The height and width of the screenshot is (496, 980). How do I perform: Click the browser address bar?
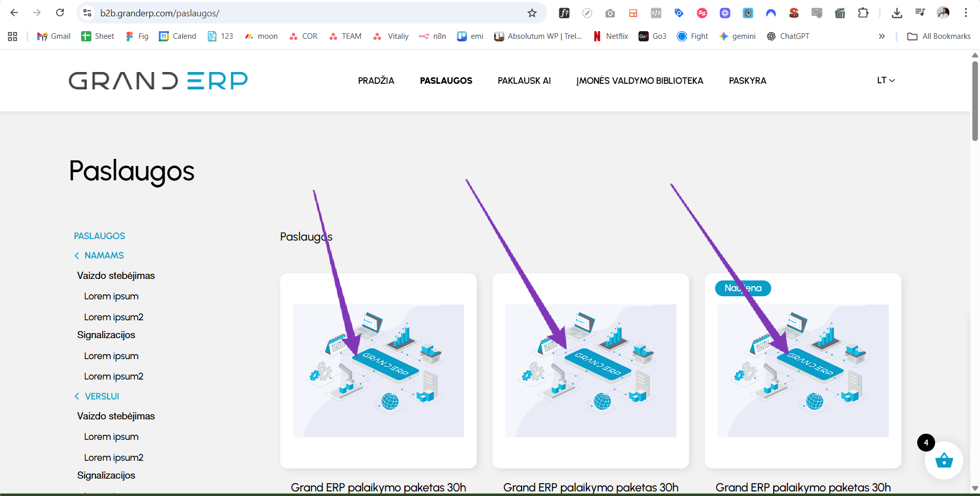coord(306,13)
